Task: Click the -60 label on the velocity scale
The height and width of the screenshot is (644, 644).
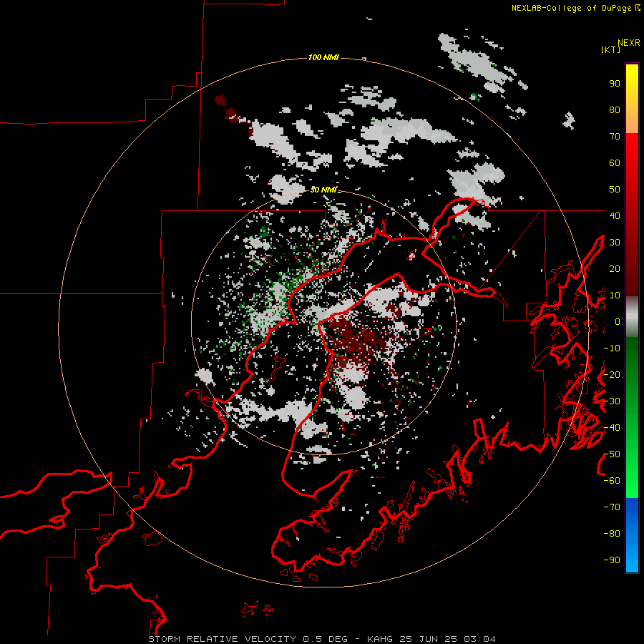Action: click(612, 481)
